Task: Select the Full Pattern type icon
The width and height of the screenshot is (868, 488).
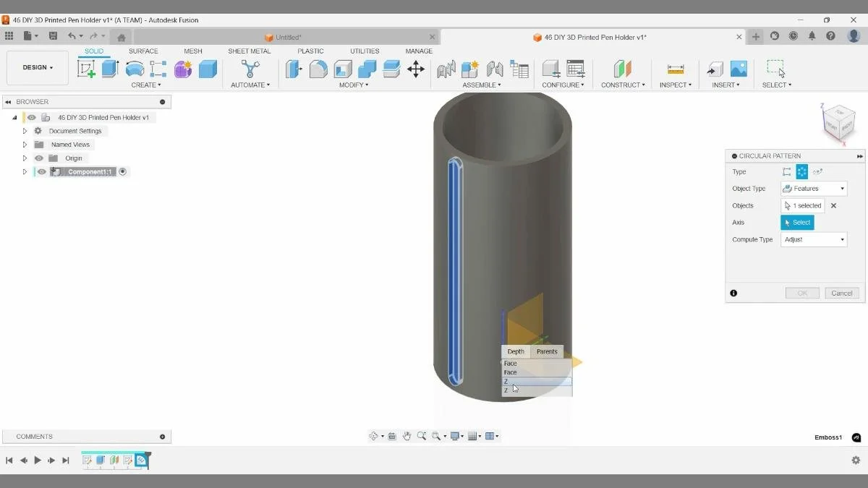Action: point(803,171)
